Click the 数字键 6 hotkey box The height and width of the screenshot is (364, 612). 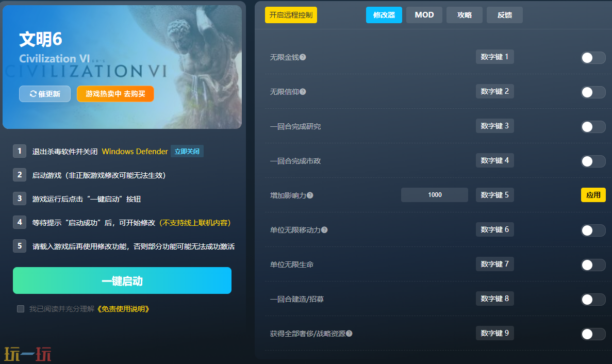click(x=494, y=229)
